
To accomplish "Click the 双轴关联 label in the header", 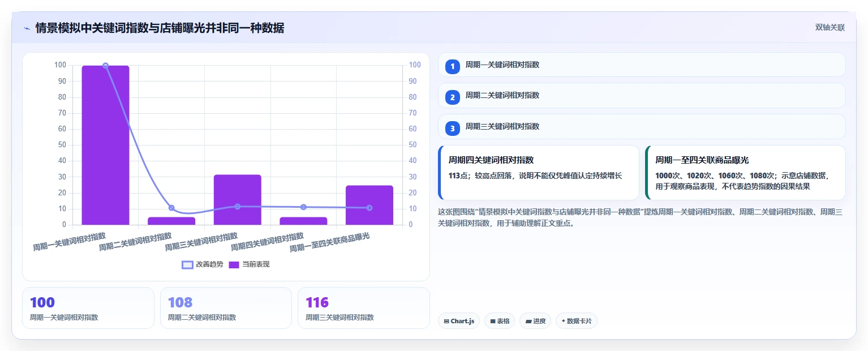I will [830, 28].
